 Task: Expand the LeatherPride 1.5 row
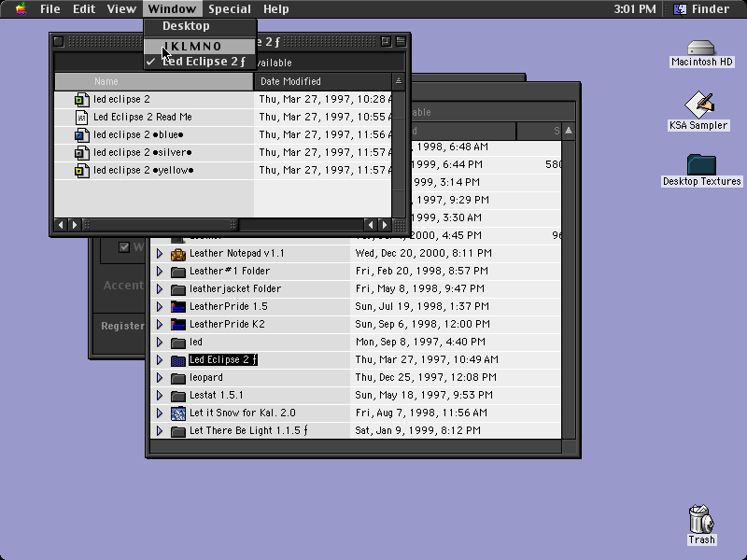pos(160,307)
